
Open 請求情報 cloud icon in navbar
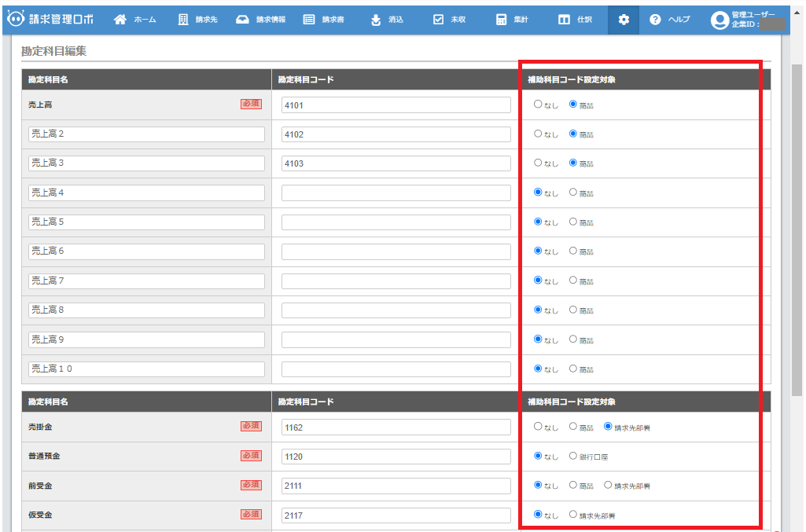pos(243,20)
